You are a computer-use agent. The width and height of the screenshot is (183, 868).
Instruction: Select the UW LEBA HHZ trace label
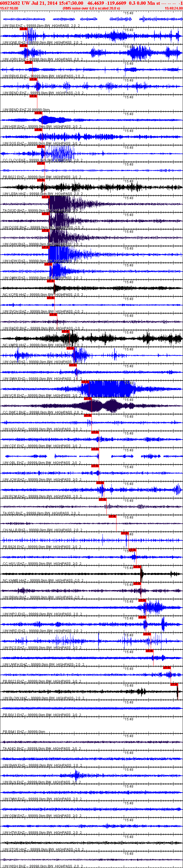(43, 194)
